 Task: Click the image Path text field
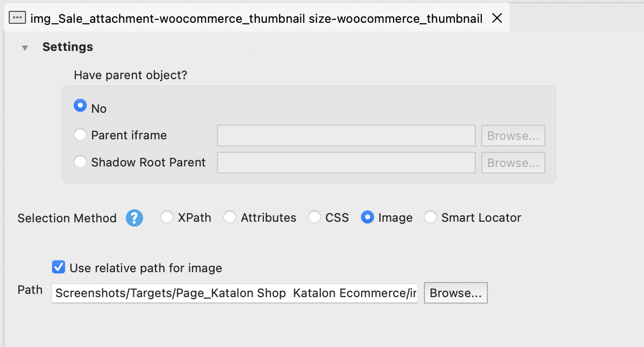coord(235,293)
